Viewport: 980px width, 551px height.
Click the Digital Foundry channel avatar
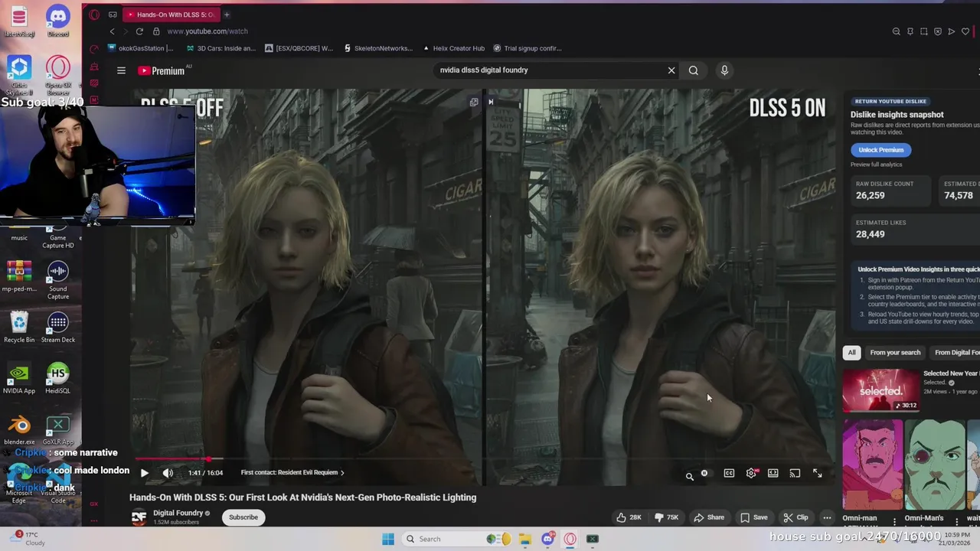[x=139, y=517]
